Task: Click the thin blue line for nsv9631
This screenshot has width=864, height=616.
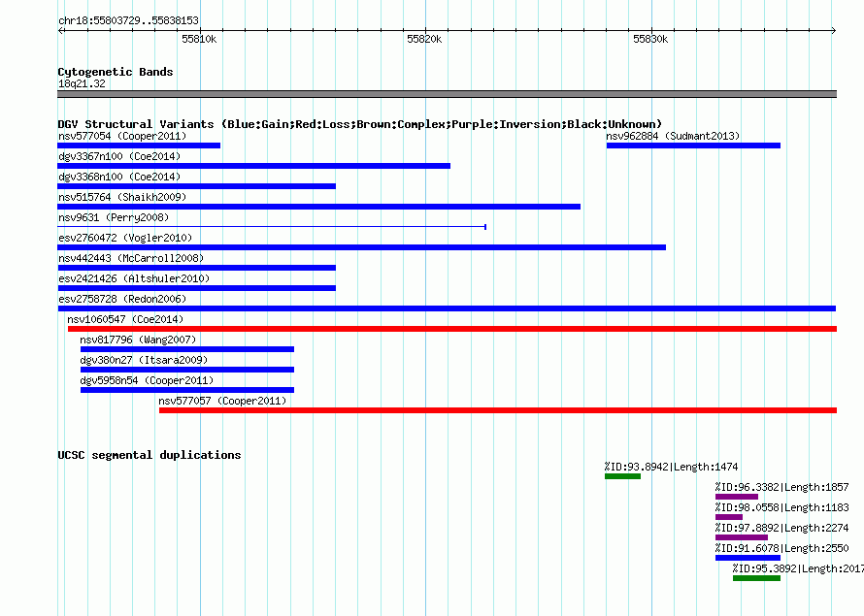Action: click(x=272, y=227)
